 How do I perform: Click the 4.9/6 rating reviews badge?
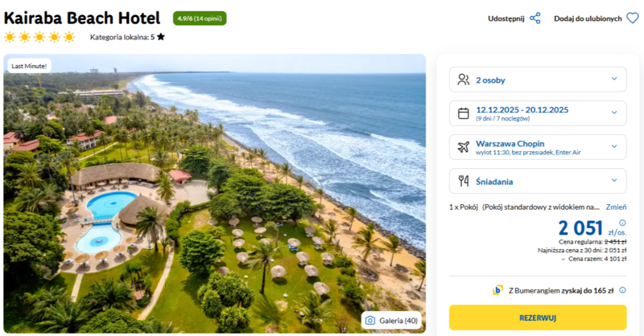[x=200, y=18]
